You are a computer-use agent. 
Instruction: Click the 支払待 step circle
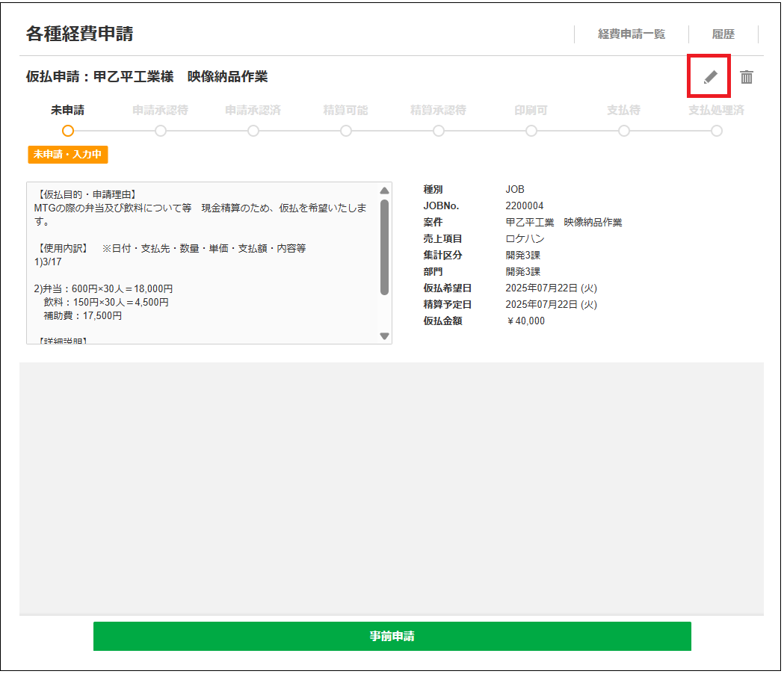[x=624, y=131]
